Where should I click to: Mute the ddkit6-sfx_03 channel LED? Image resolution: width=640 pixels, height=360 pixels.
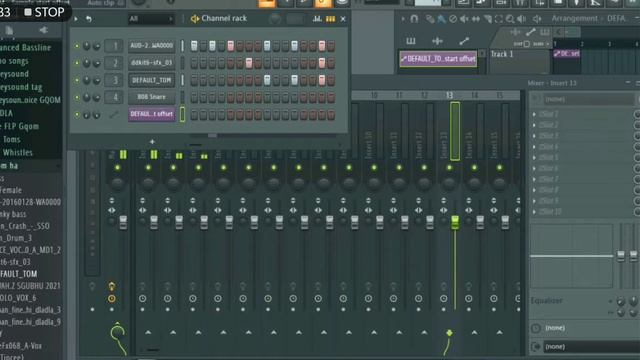[76, 63]
